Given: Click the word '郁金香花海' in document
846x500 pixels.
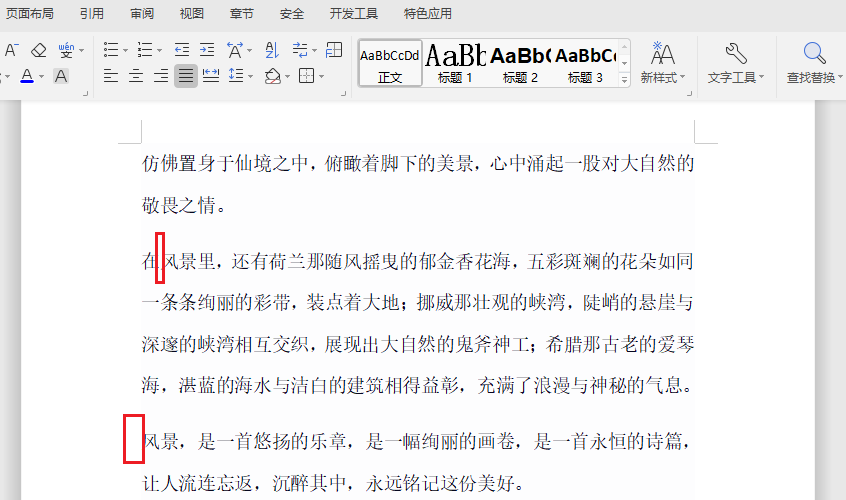Looking at the screenshot, I should click(465, 262).
